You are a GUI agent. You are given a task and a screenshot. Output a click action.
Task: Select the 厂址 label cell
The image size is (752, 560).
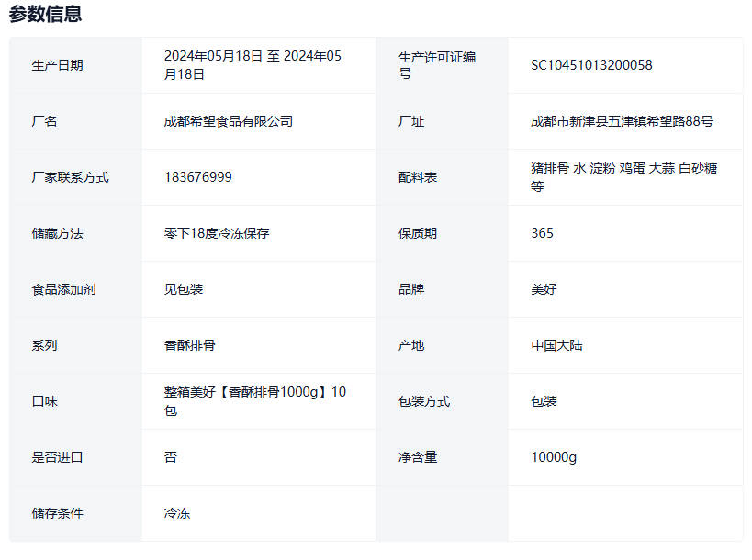point(443,121)
